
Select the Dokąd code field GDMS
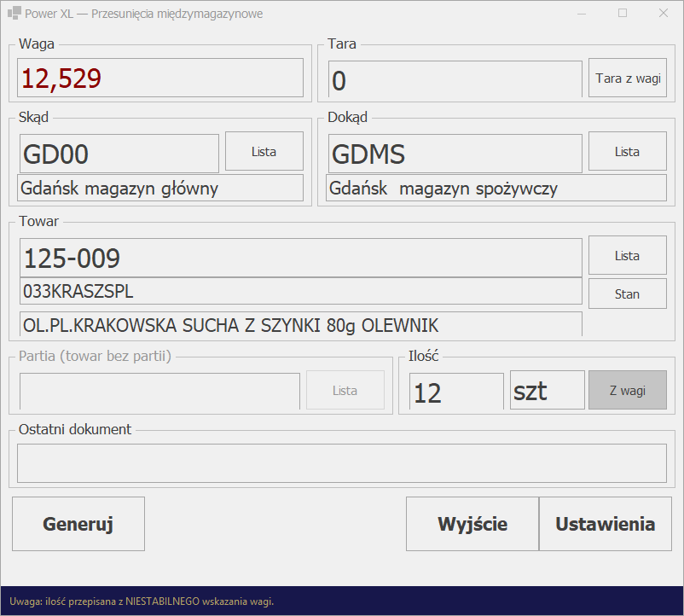click(x=455, y=153)
